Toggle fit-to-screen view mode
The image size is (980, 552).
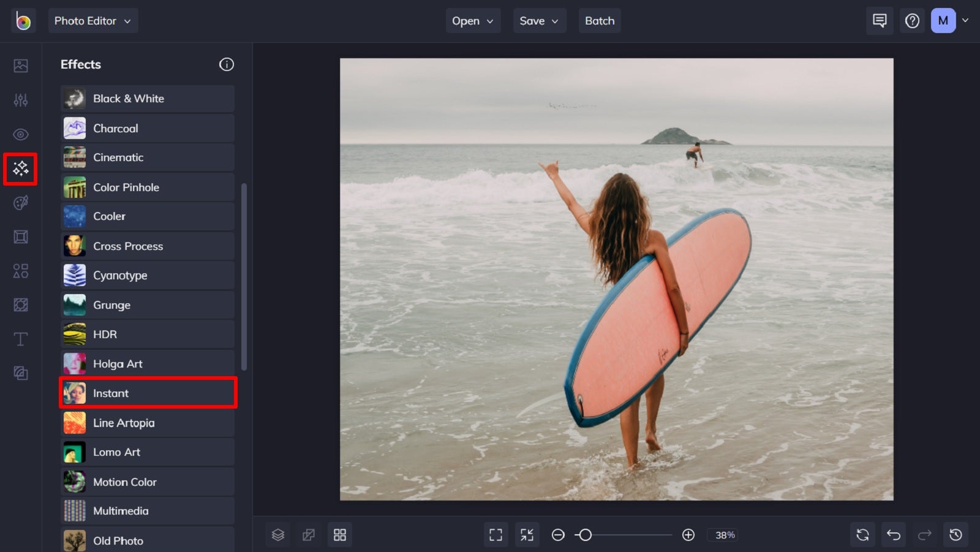point(526,534)
